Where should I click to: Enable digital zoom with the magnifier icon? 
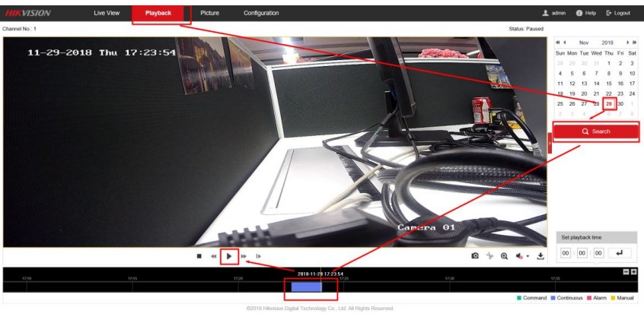(504, 257)
